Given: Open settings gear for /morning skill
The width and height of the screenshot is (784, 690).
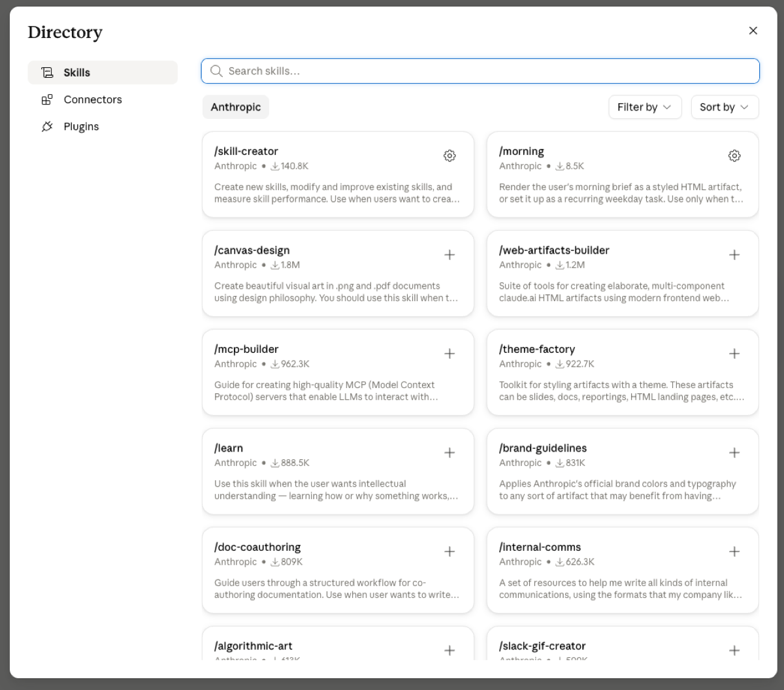Looking at the screenshot, I should (x=734, y=156).
